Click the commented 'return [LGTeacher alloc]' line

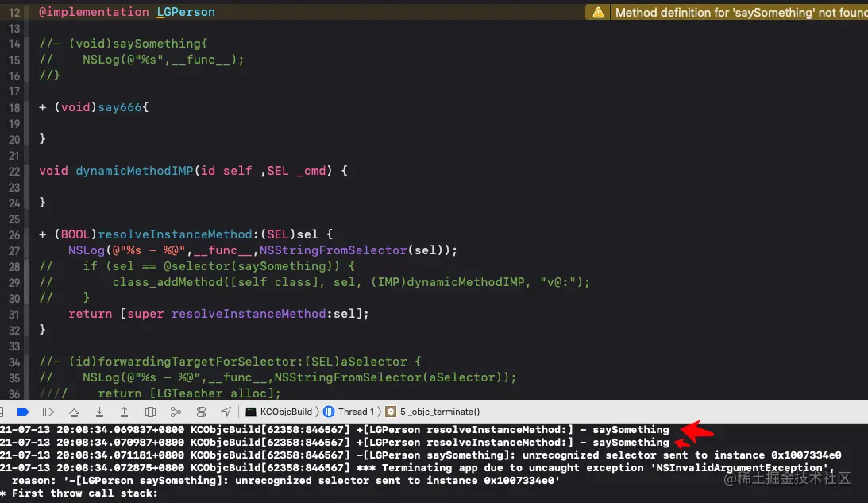tap(160, 393)
